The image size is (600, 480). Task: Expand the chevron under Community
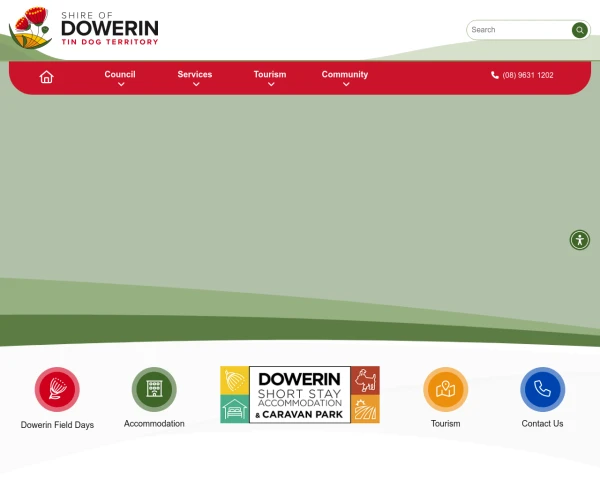click(x=346, y=84)
